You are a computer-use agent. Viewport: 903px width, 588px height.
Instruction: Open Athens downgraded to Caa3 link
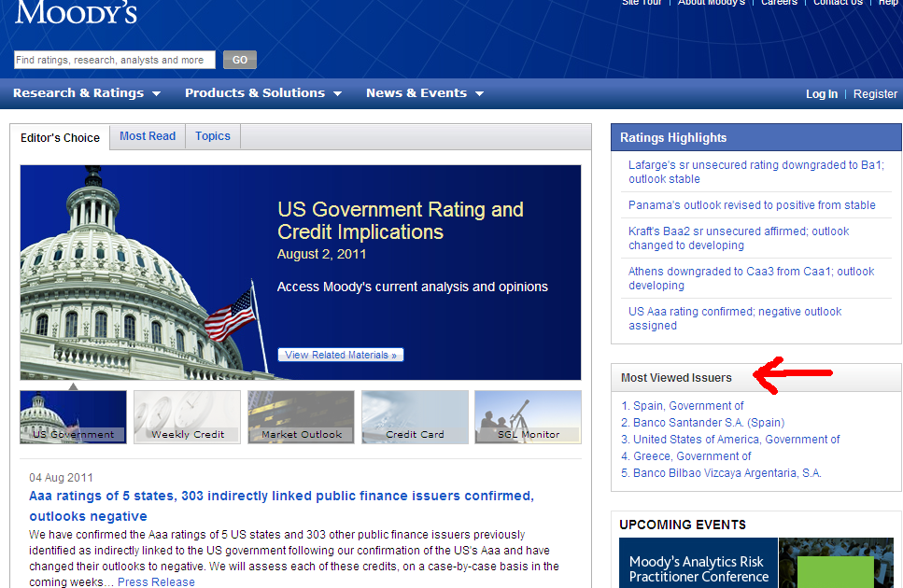tap(751, 278)
